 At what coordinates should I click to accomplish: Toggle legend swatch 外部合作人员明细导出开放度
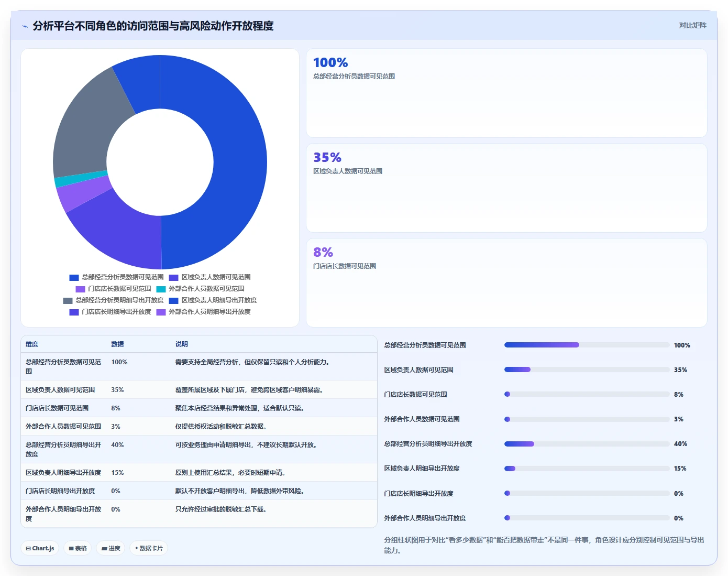point(161,312)
